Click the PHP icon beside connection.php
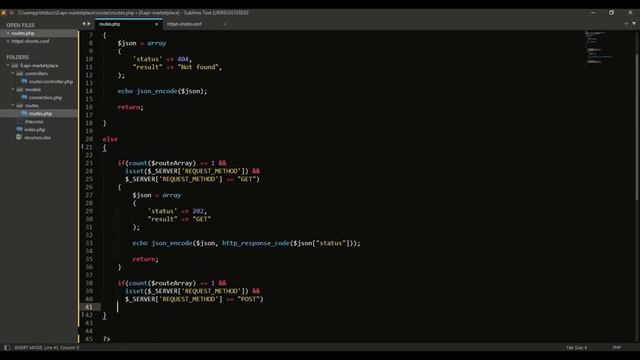The height and width of the screenshot is (360, 640). coord(24,98)
